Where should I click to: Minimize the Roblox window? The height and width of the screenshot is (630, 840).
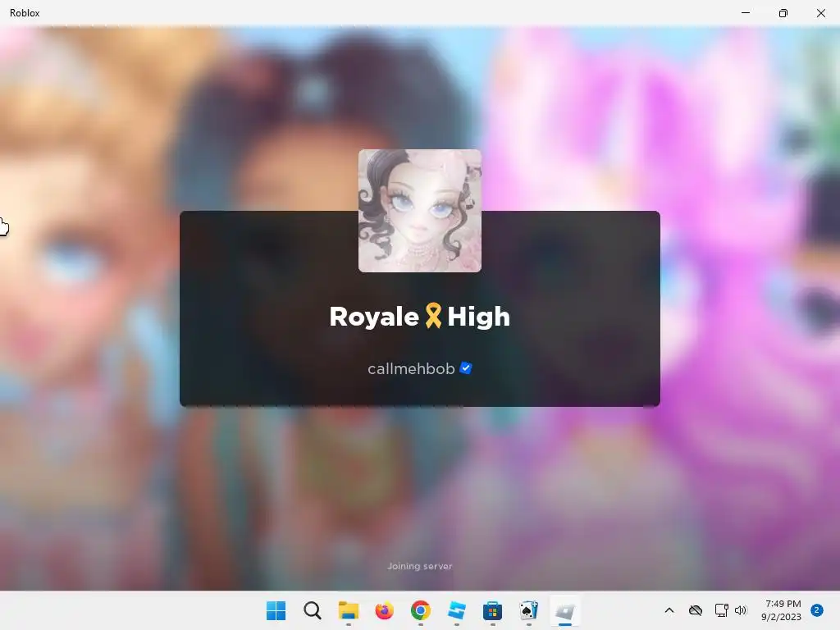click(x=745, y=12)
